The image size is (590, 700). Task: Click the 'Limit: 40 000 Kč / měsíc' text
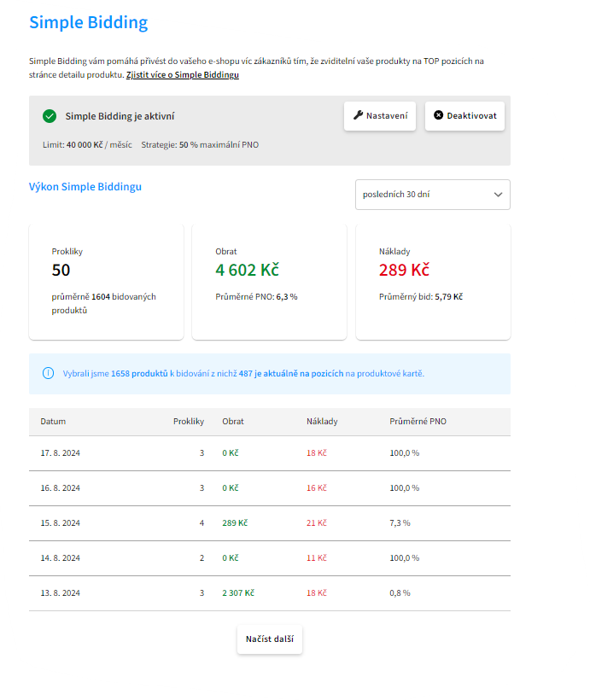point(88,145)
